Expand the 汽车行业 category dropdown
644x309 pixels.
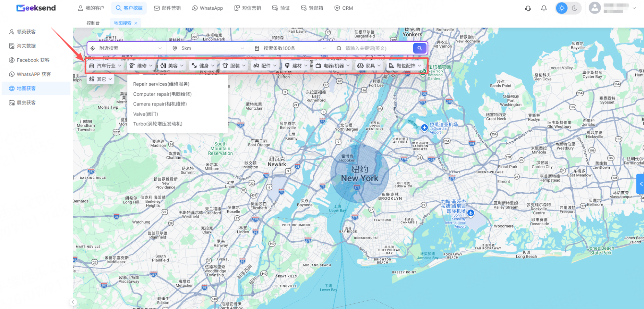[105, 66]
